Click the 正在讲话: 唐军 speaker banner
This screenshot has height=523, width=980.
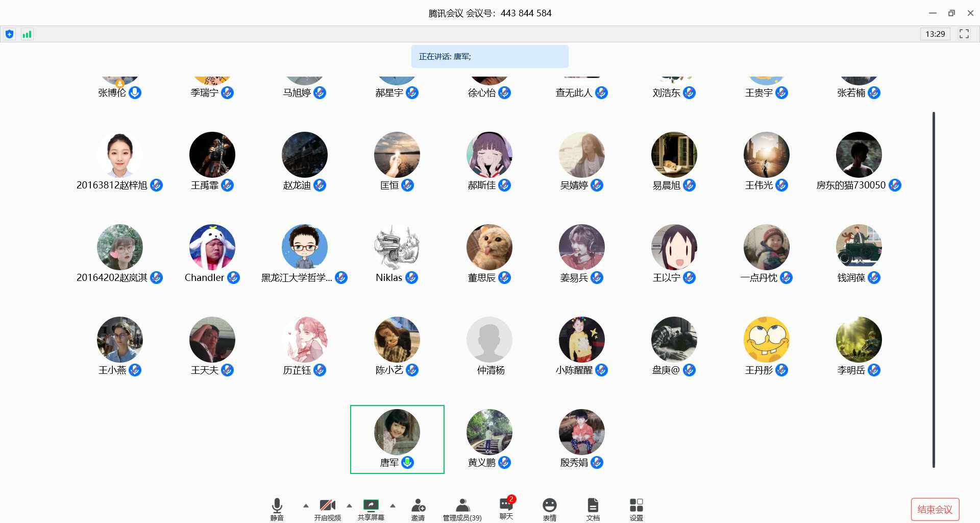pos(489,57)
